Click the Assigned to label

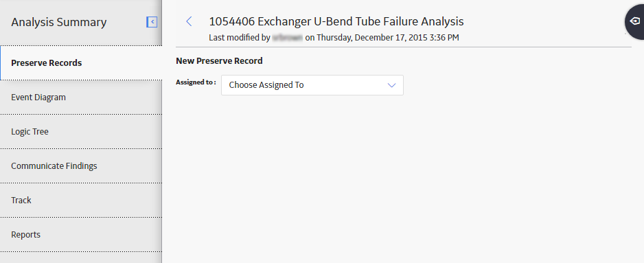[196, 82]
